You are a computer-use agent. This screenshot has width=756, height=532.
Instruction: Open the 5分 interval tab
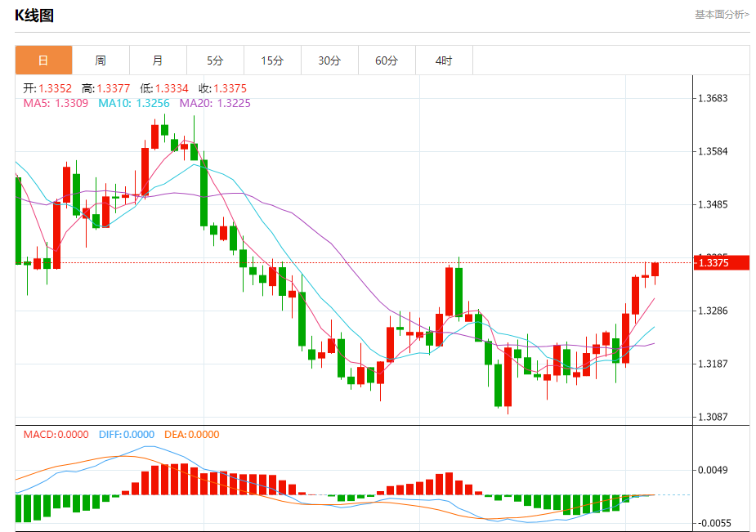[215, 60]
